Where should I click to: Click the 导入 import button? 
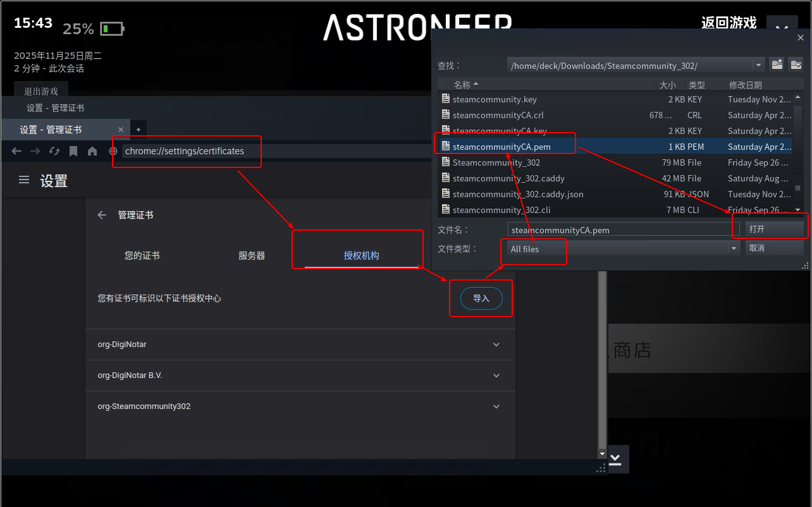coord(481,298)
